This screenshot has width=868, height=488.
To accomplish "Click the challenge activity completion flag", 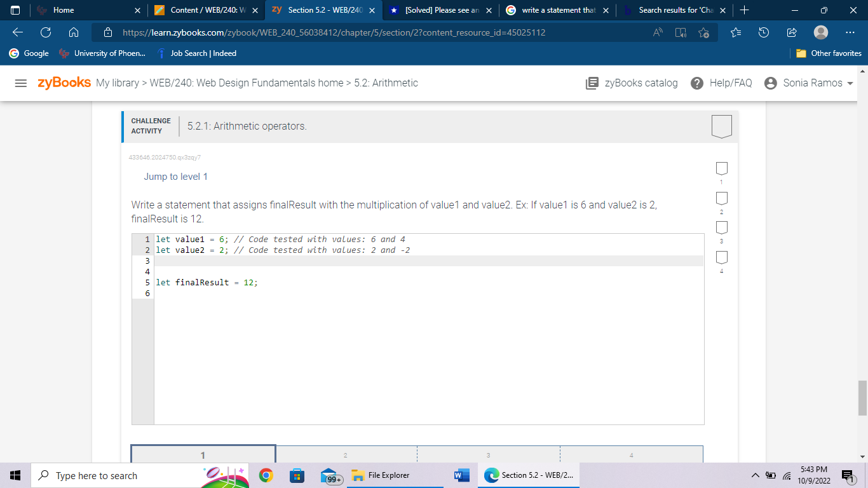I will click(x=722, y=126).
